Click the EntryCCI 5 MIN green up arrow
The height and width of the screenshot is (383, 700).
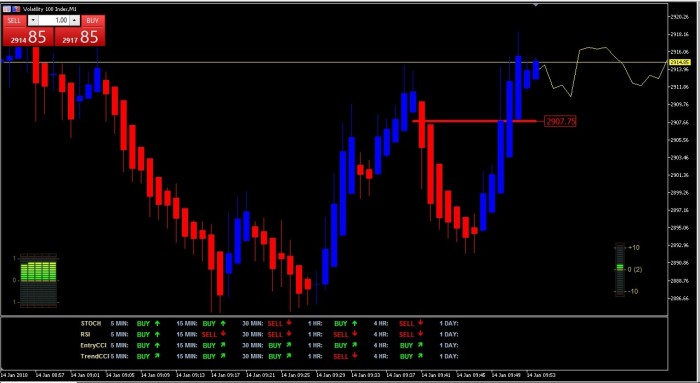pos(157,345)
